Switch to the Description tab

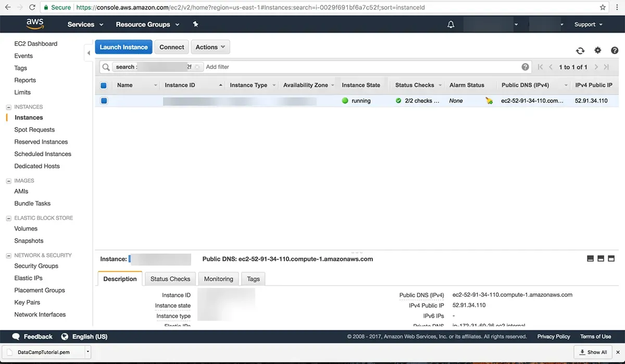click(120, 279)
